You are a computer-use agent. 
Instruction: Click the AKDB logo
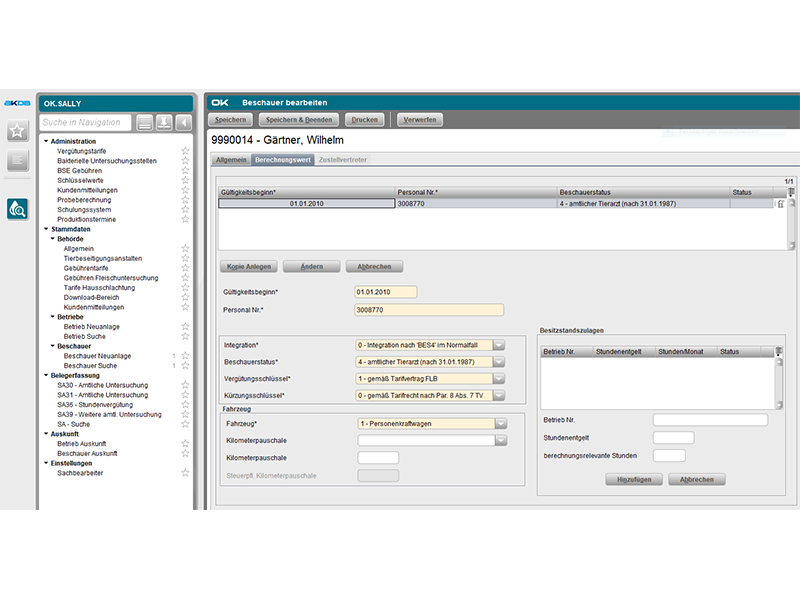(x=16, y=103)
